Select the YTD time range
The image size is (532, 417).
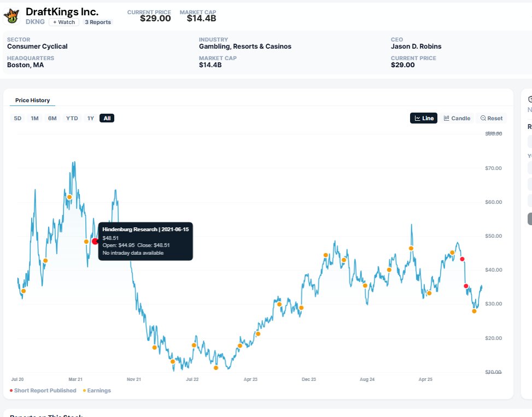click(72, 118)
